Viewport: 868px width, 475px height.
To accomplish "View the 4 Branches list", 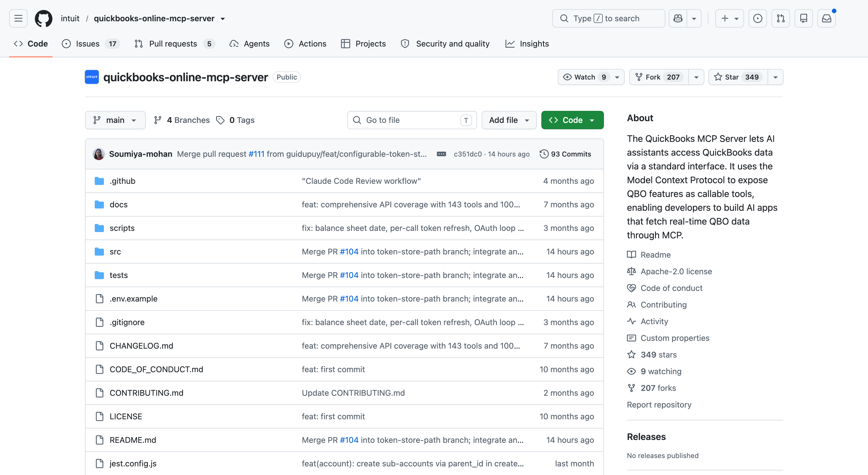I will pos(182,120).
